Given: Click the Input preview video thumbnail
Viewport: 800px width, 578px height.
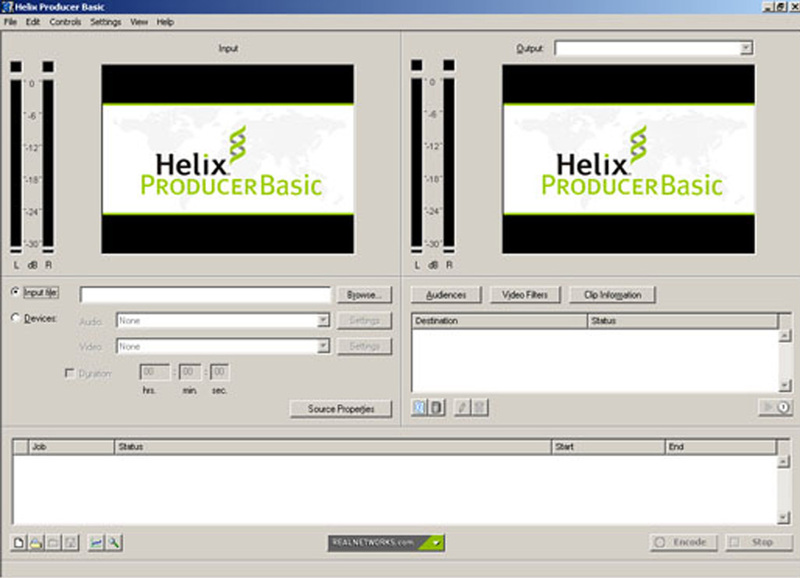Looking at the screenshot, I should [x=228, y=159].
